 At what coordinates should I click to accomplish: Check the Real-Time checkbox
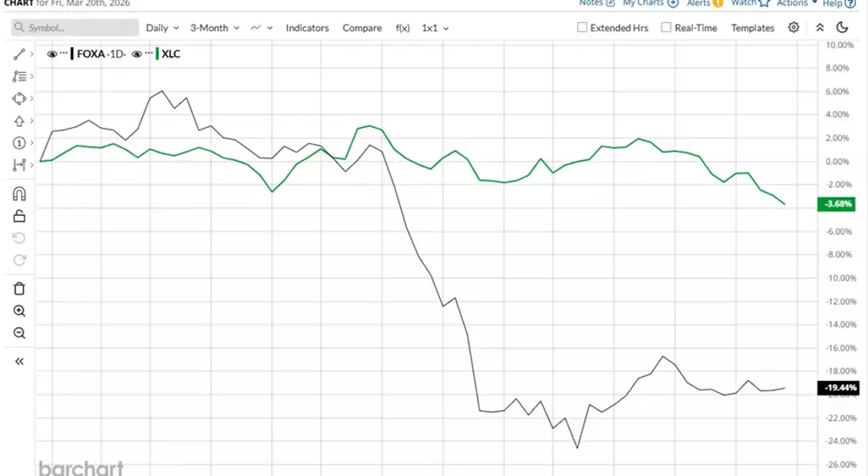667,28
